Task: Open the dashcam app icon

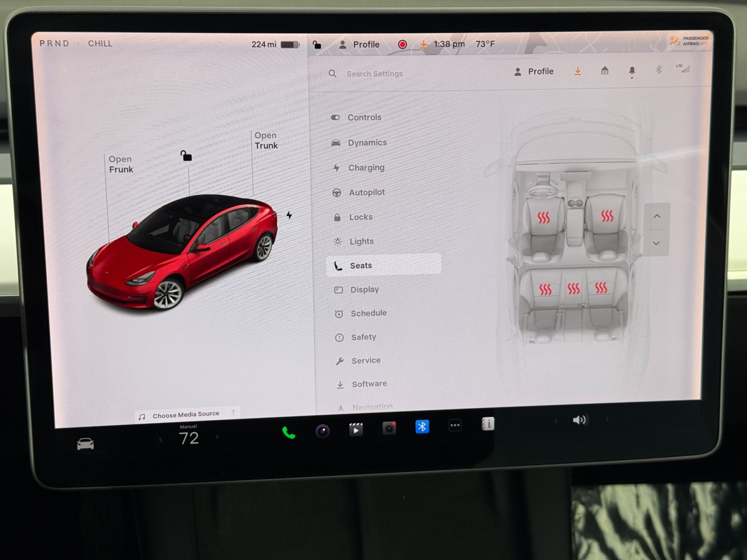Action: pyautogui.click(x=389, y=428)
